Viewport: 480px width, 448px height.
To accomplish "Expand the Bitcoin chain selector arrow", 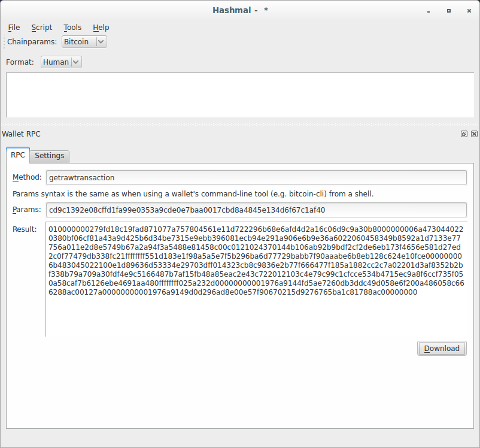I will (101, 41).
